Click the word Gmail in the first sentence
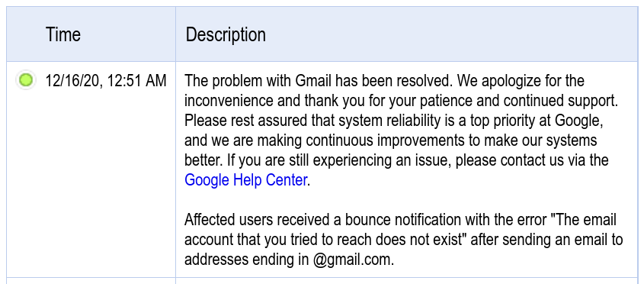The height and width of the screenshot is (284, 644). (x=314, y=81)
